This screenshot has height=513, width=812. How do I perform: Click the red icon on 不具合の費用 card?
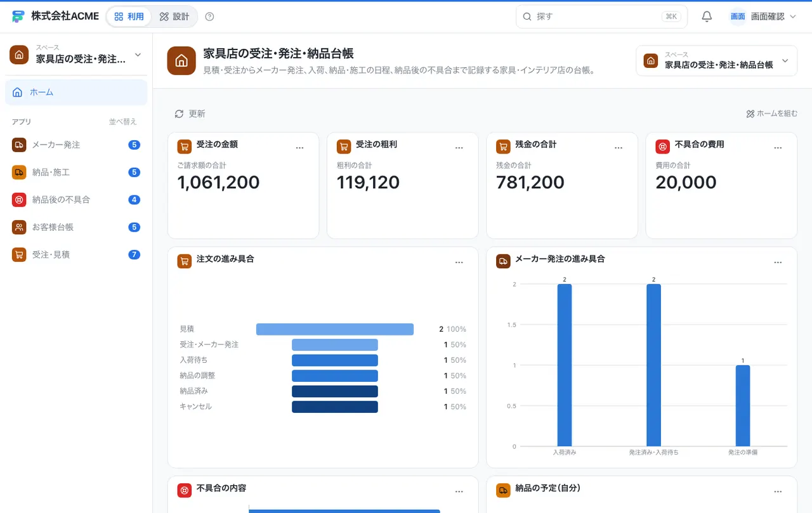(x=662, y=147)
